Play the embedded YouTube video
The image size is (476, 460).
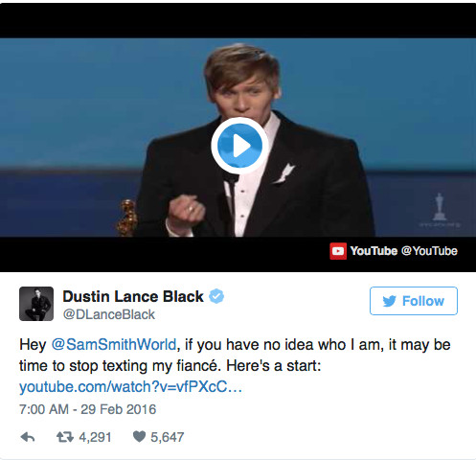[239, 146]
